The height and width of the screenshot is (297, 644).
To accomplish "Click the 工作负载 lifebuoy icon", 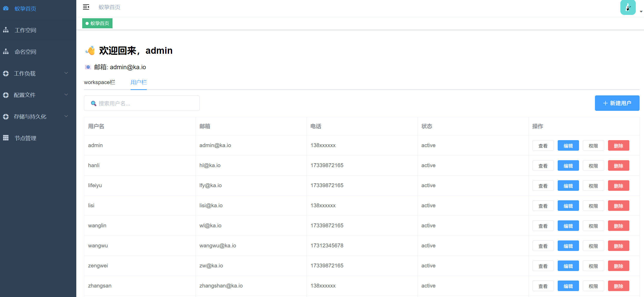I will [x=6, y=74].
